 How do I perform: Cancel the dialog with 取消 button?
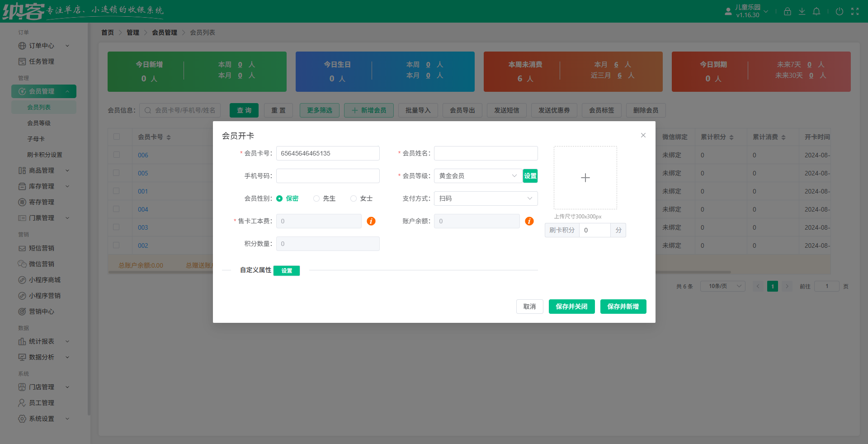pos(529,307)
